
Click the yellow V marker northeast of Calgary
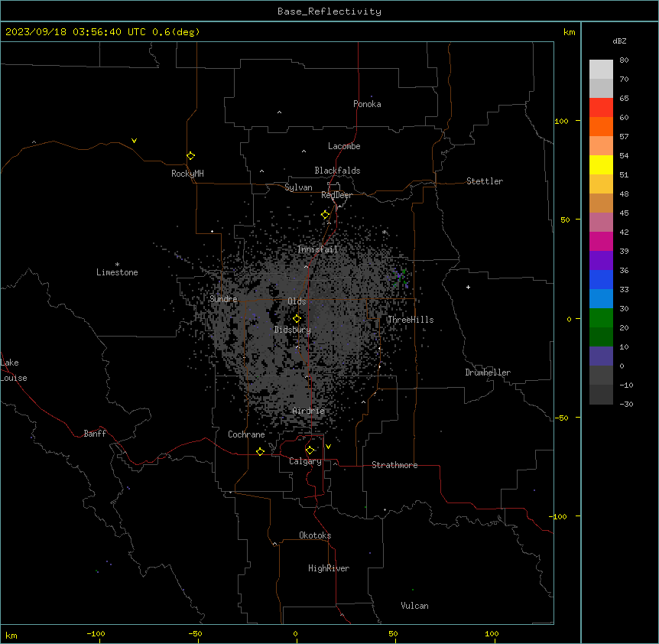[328, 447]
